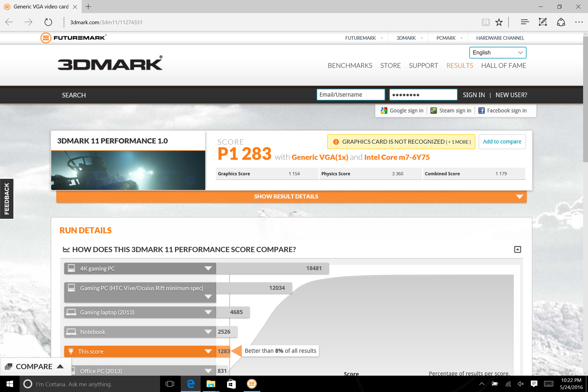Expand Gaming PC HTC Vive row
This screenshot has height=392, width=588.
(140, 292)
